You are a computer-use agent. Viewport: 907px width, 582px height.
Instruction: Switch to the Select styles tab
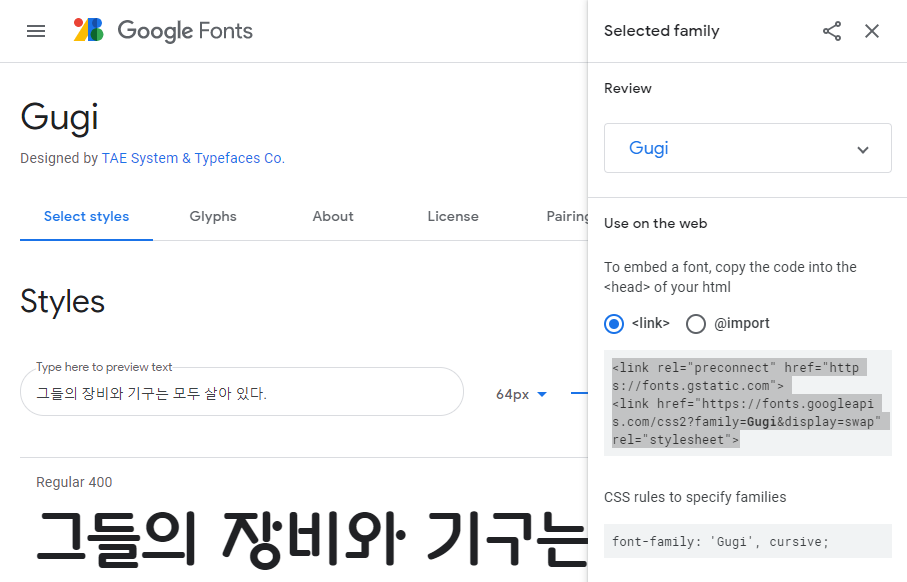(x=86, y=216)
